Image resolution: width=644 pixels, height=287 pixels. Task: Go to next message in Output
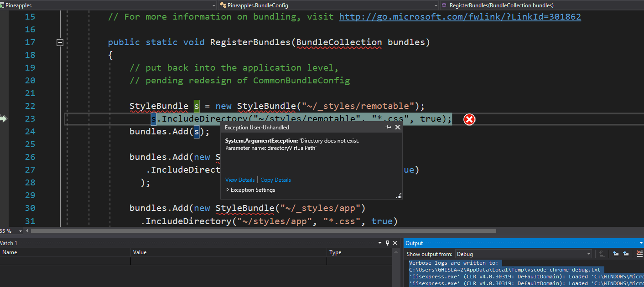[626, 254]
